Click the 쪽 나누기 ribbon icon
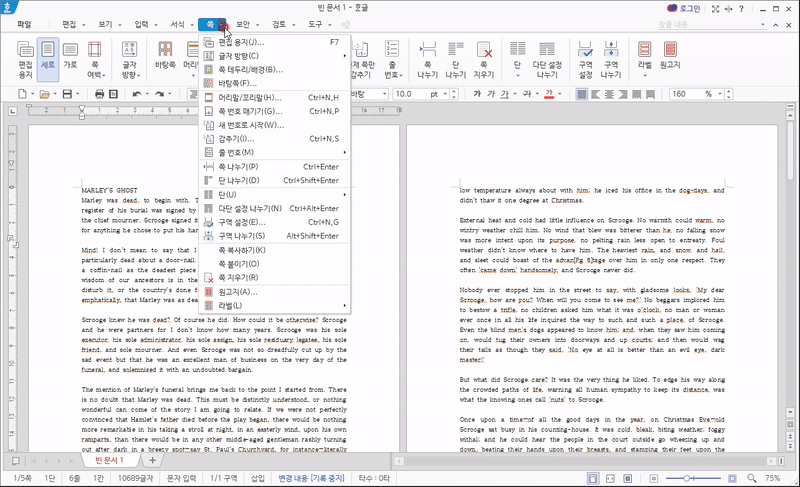Screen dimensions: 800x487 point(428,60)
